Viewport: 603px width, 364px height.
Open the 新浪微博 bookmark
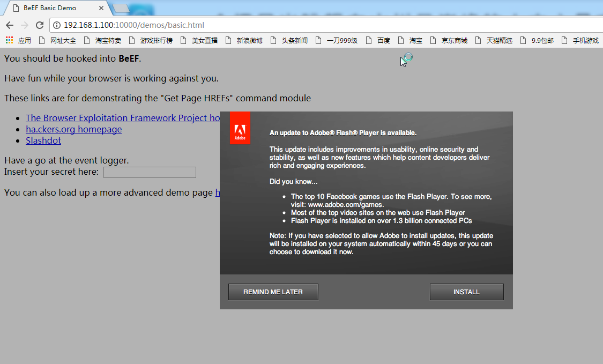coord(244,40)
